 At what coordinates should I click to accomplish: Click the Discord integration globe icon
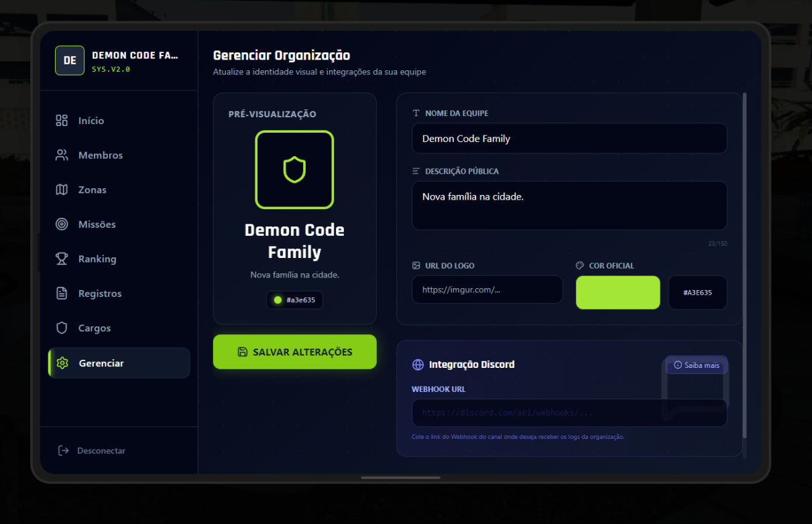(x=418, y=365)
